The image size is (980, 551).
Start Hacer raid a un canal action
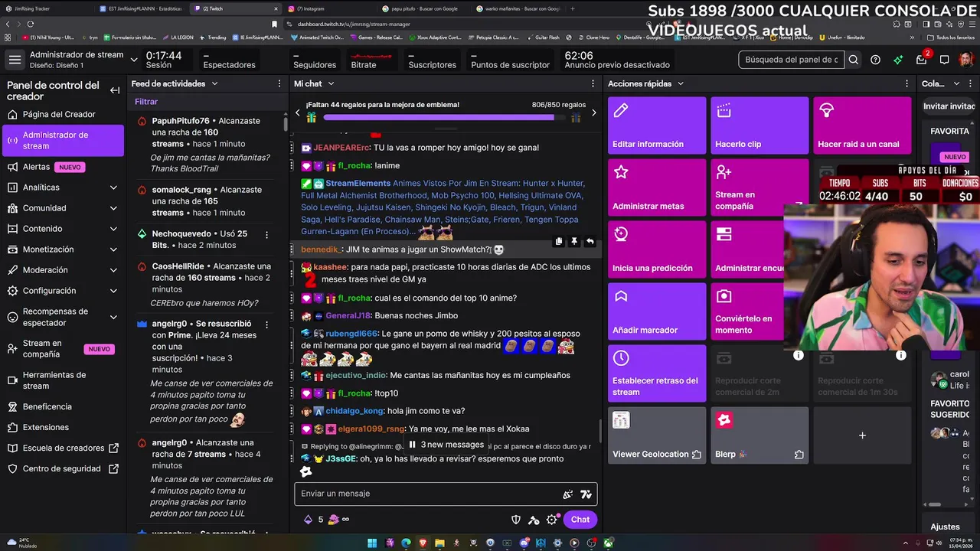coord(862,126)
